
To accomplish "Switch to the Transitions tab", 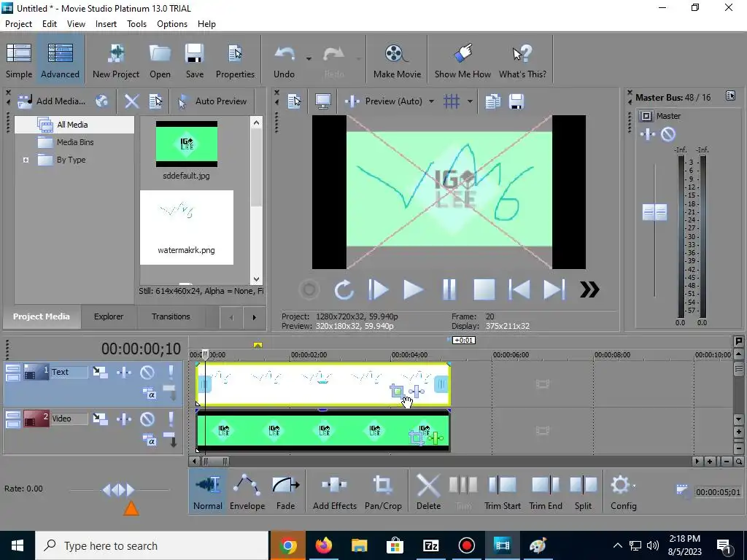I will pyautogui.click(x=171, y=316).
